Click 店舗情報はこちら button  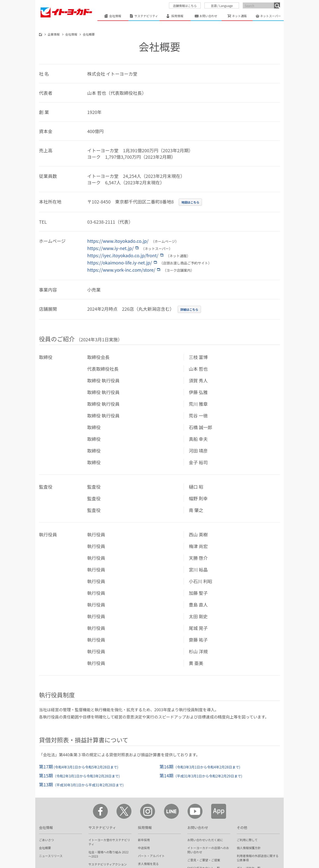pyautogui.click(x=185, y=5)
